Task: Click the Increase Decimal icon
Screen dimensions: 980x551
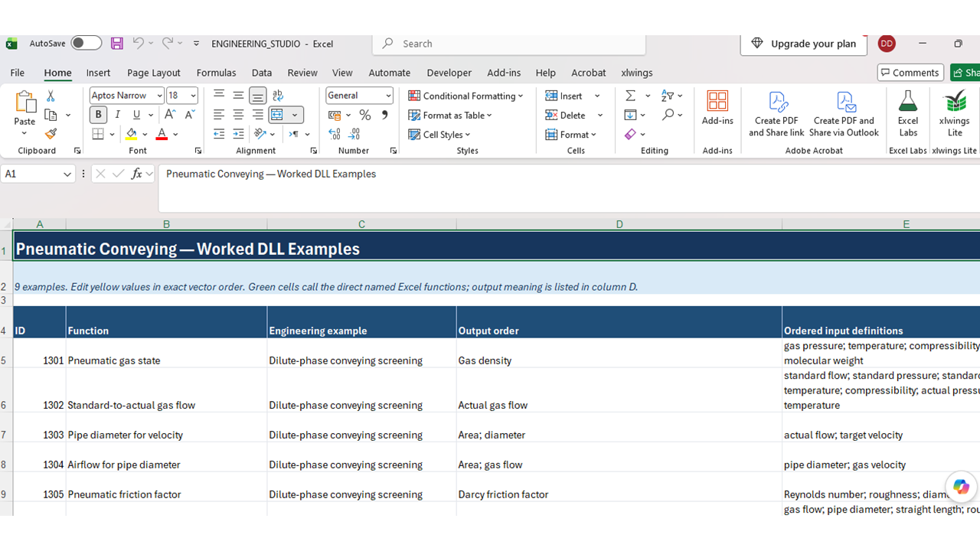Action: [x=335, y=134]
